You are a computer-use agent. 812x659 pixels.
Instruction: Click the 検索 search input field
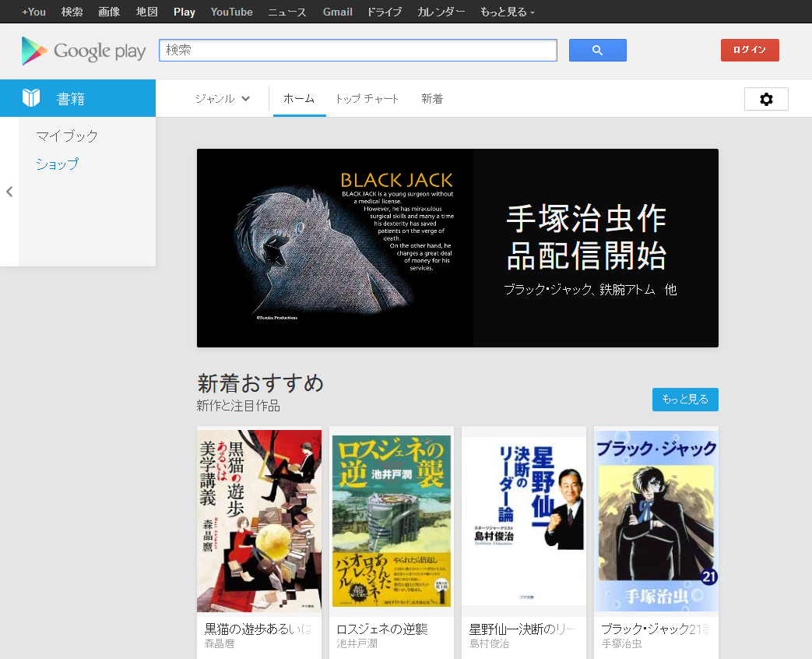pyautogui.click(x=358, y=51)
